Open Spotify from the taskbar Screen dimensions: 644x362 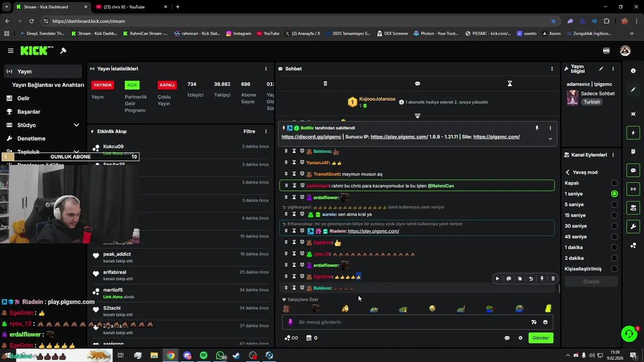click(203, 355)
